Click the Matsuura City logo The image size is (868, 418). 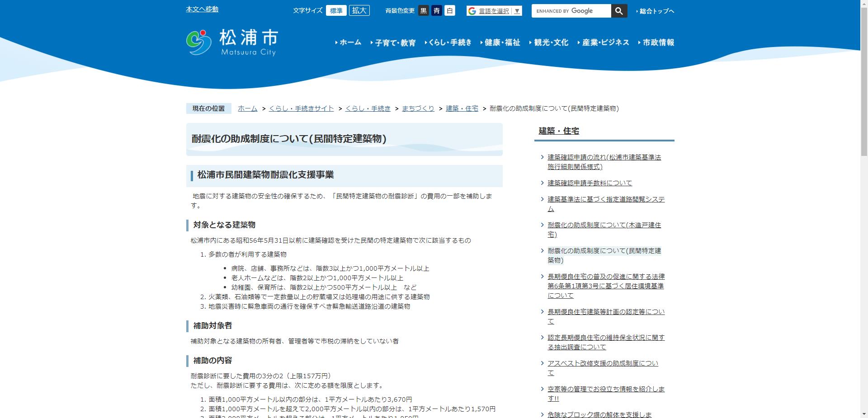[231, 42]
